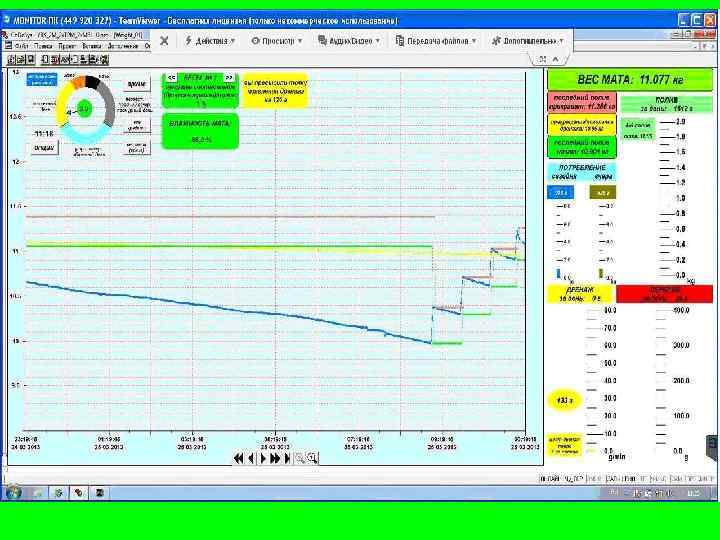Zoom out the chart with magnifier icon
Viewport: 720px width, 540px height.
click(x=300, y=458)
